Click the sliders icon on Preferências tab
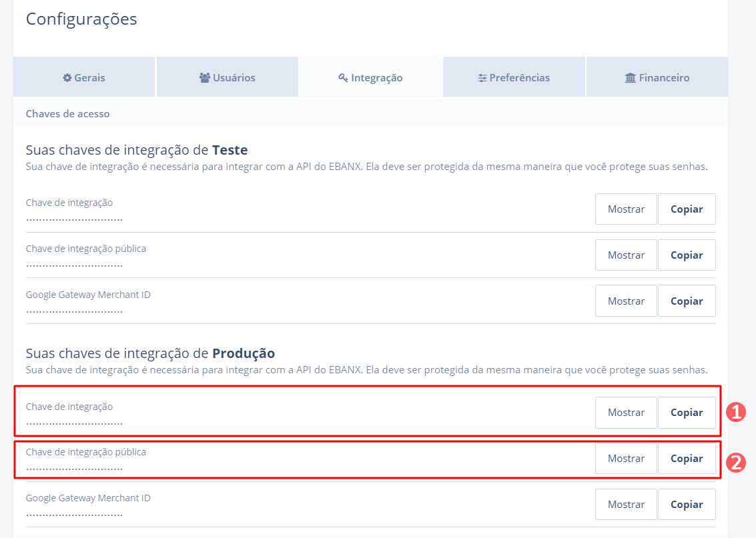Viewport: 756px width, 538px height. (482, 78)
